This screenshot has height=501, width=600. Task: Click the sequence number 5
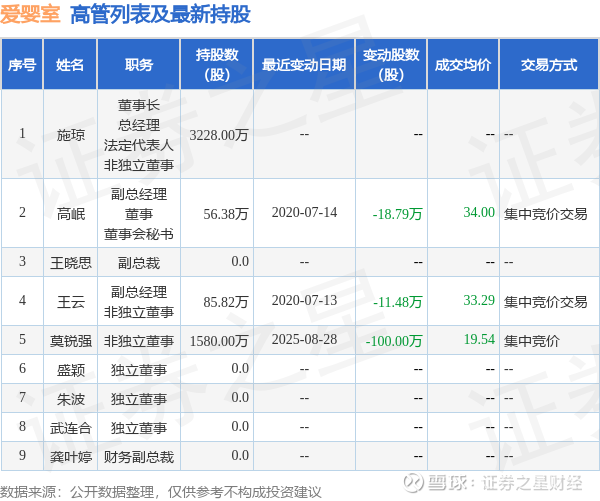click(22, 339)
